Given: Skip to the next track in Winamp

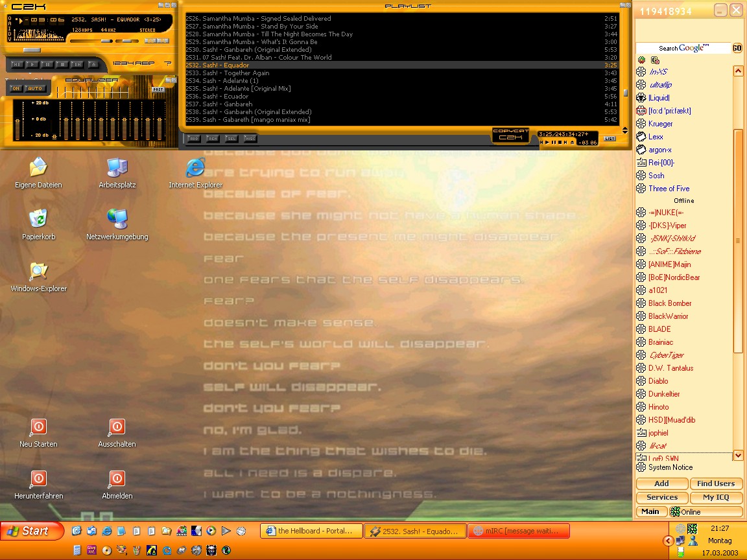Looking at the screenshot, I should (x=77, y=64).
